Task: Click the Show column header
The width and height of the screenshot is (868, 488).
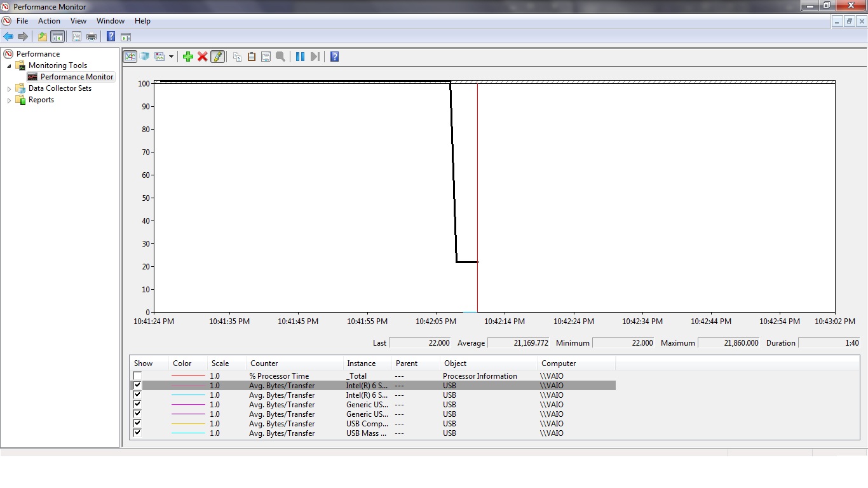Action: point(149,363)
